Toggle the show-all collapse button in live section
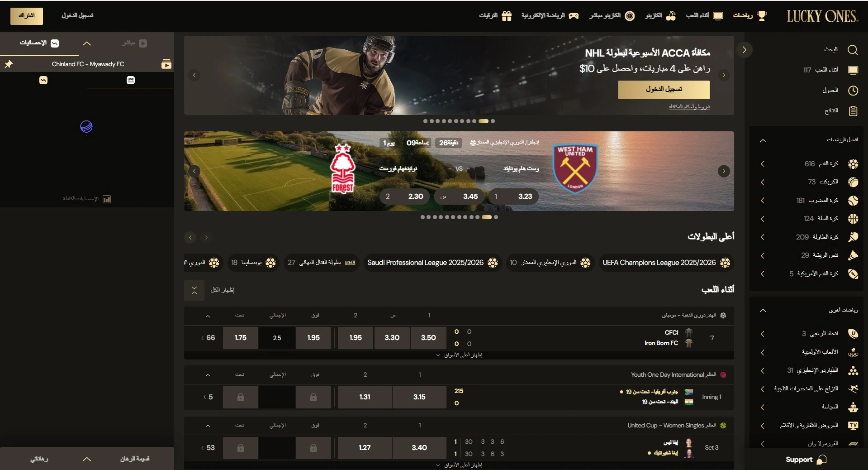 [194, 290]
